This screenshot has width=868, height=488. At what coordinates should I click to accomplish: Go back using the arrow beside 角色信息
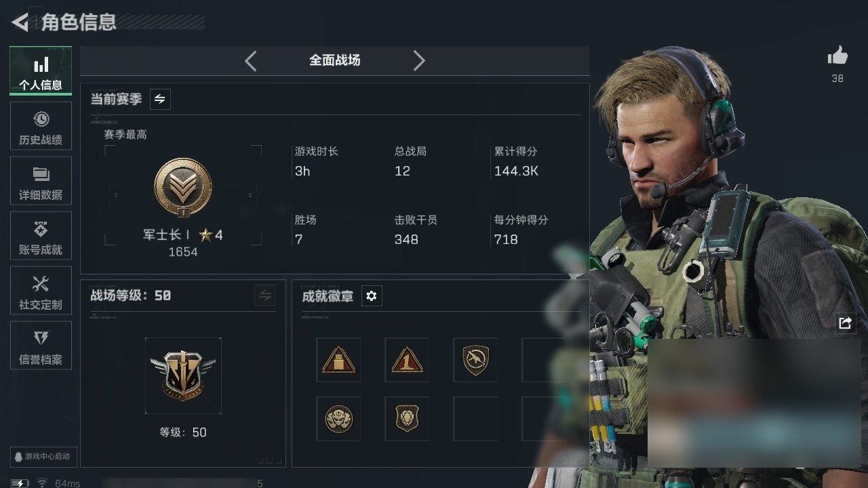pyautogui.click(x=20, y=22)
